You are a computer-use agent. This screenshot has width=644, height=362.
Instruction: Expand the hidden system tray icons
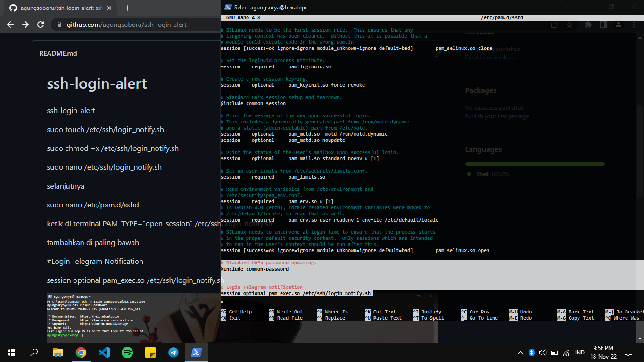tap(520, 352)
